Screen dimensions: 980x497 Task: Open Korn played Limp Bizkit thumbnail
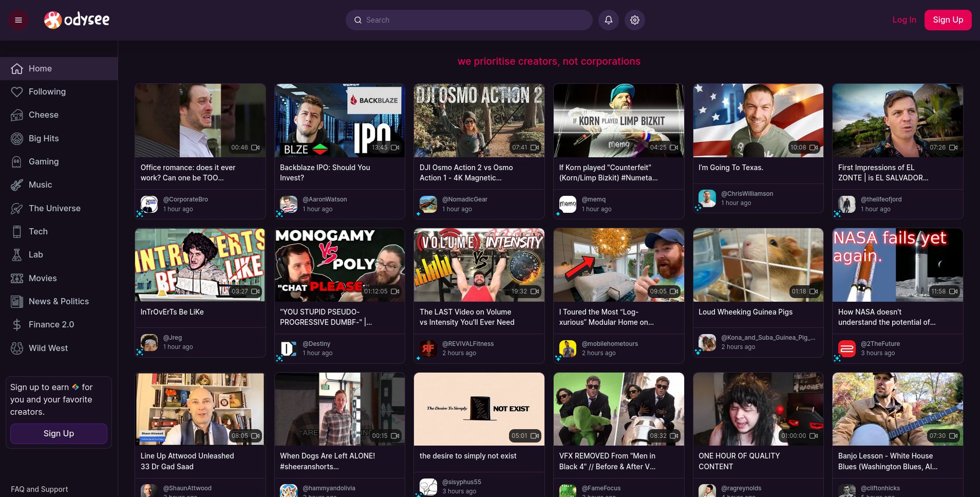pos(619,120)
